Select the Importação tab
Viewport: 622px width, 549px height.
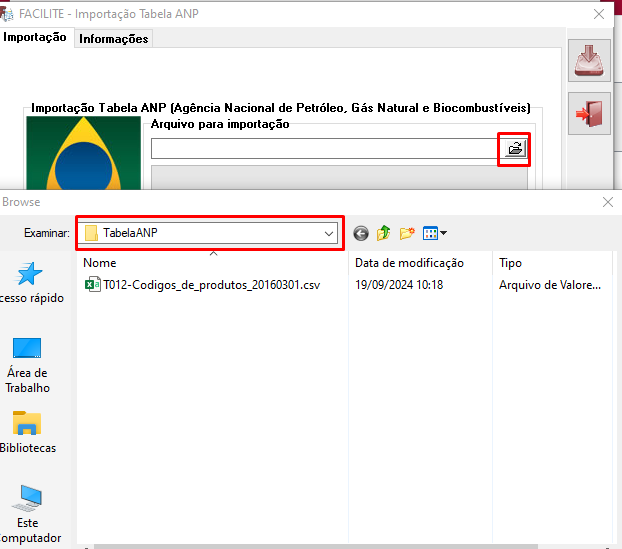[35, 37]
